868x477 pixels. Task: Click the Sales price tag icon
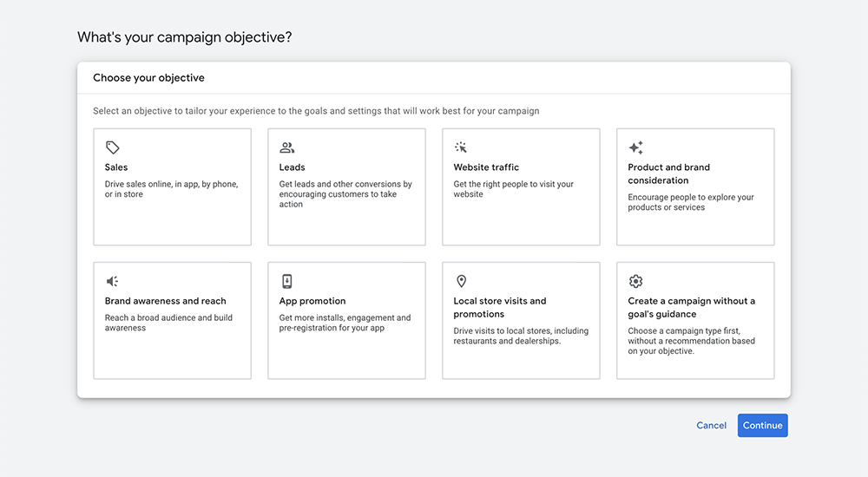(112, 147)
